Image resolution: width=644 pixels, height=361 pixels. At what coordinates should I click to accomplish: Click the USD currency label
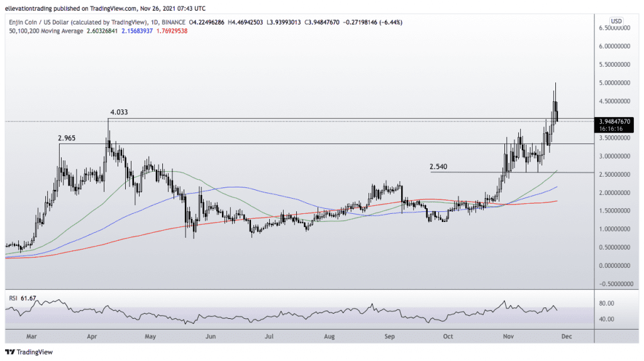616,21
